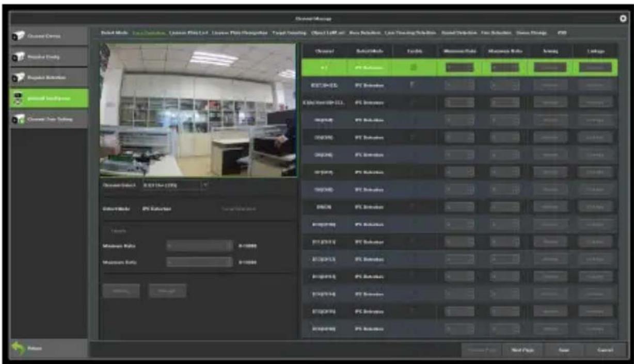
Task: Click Maximum Ratio spinner in green highlighted row
Action: (504, 68)
